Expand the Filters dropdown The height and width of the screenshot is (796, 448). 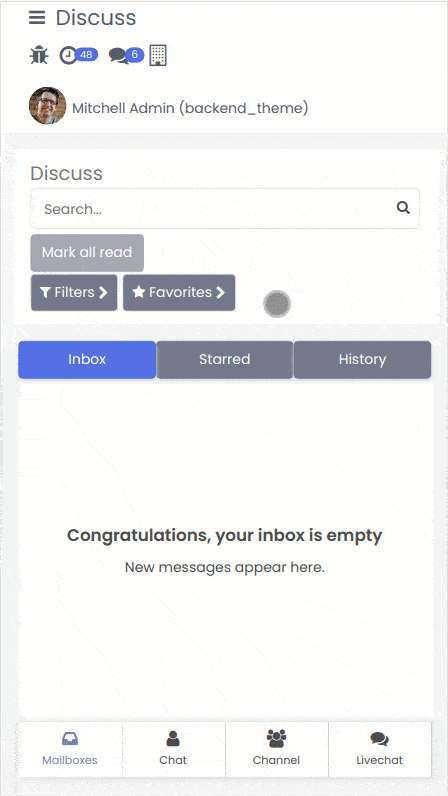(74, 292)
